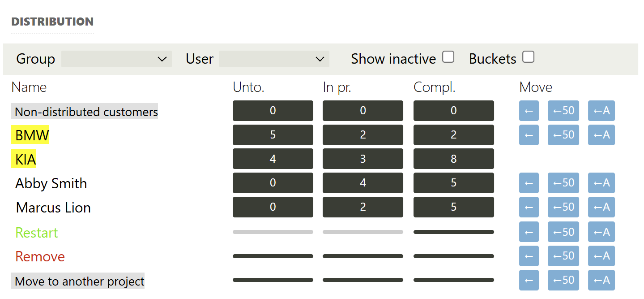This screenshot has height=299, width=644.
Task: Click the arrow move icon for BMW
Action: [529, 135]
